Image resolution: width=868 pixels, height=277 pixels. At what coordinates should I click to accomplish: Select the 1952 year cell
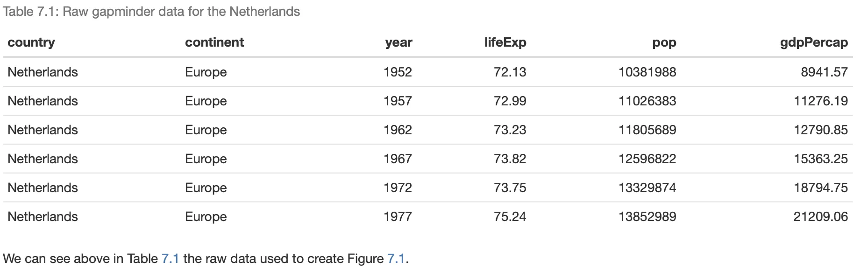[x=398, y=72]
